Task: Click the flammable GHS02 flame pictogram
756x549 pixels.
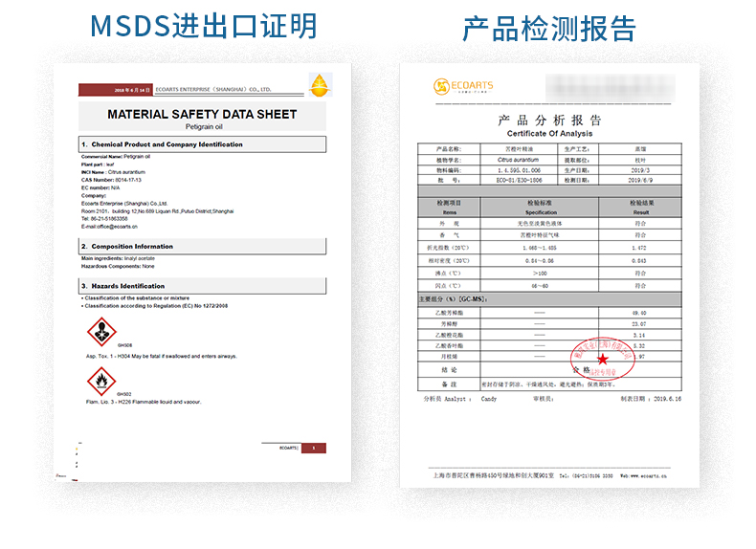Action: (x=101, y=382)
